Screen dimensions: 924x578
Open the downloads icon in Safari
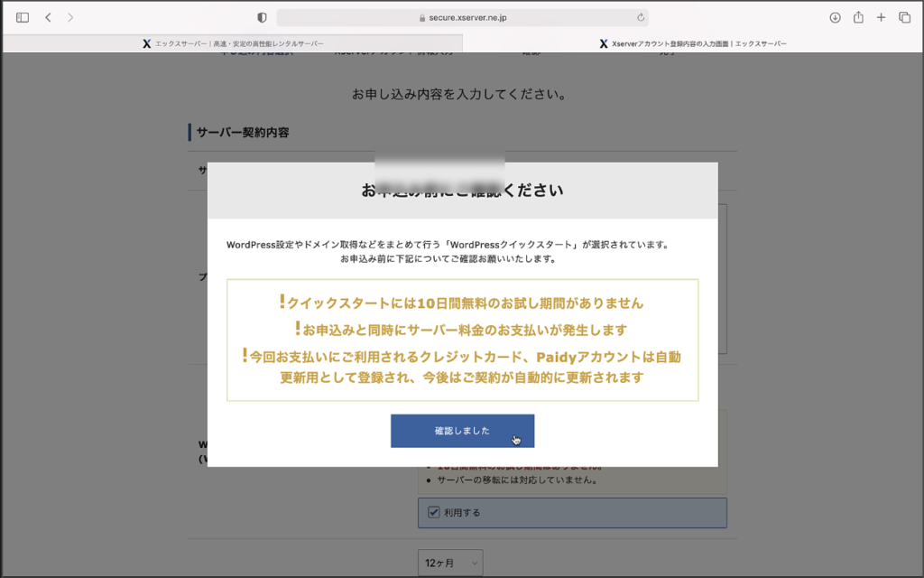click(x=835, y=18)
